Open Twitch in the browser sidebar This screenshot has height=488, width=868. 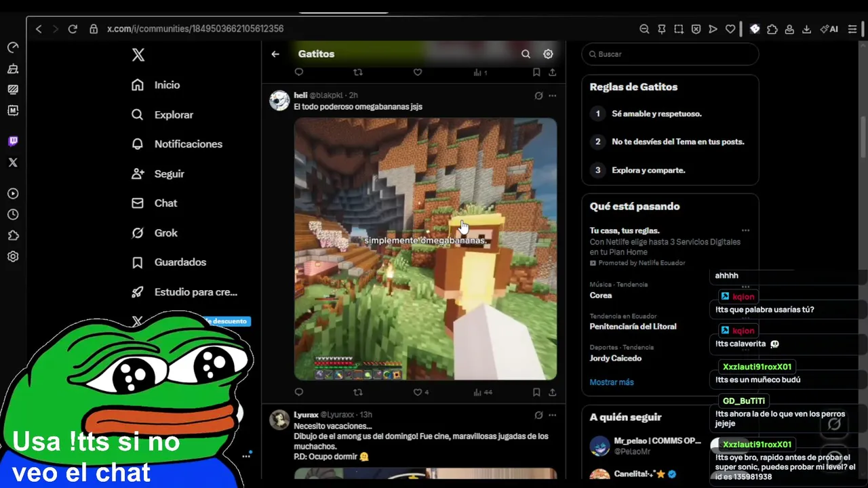[x=13, y=141]
